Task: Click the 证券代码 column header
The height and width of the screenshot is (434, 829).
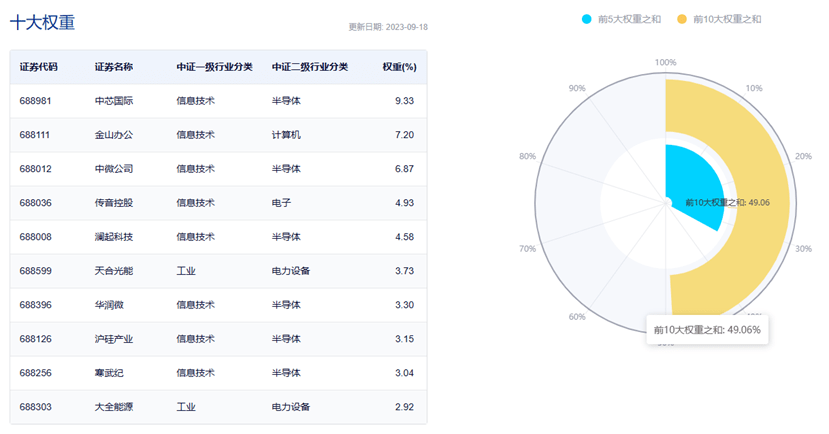Action: click(x=39, y=67)
